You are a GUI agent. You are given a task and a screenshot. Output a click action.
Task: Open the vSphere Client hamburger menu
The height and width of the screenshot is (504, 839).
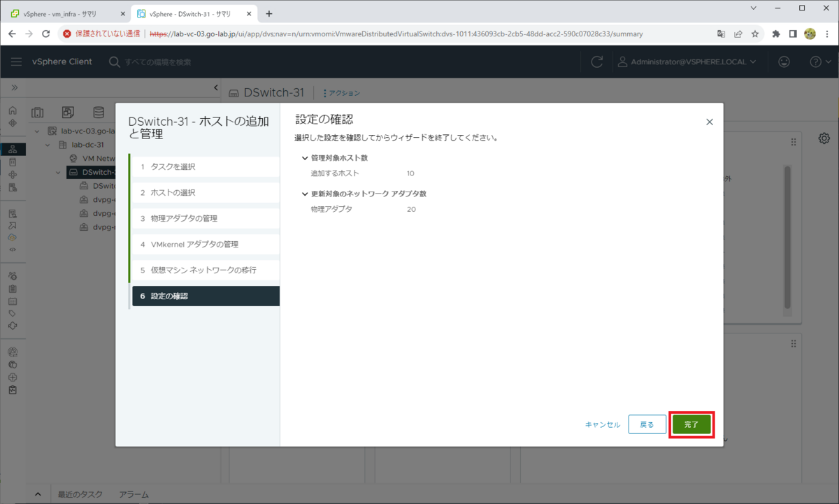pyautogui.click(x=16, y=62)
